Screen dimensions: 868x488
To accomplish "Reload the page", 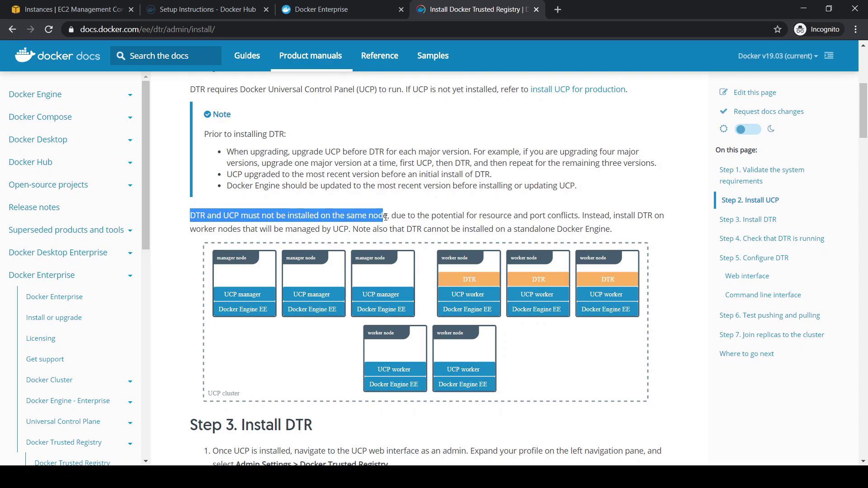I will tap(49, 29).
